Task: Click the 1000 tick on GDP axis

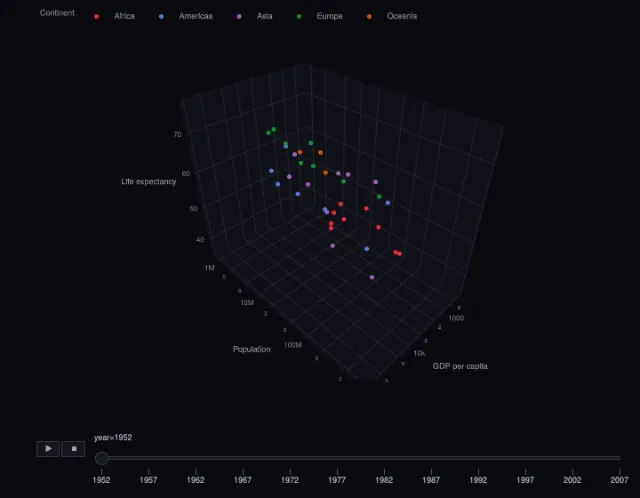Action: pos(456,318)
